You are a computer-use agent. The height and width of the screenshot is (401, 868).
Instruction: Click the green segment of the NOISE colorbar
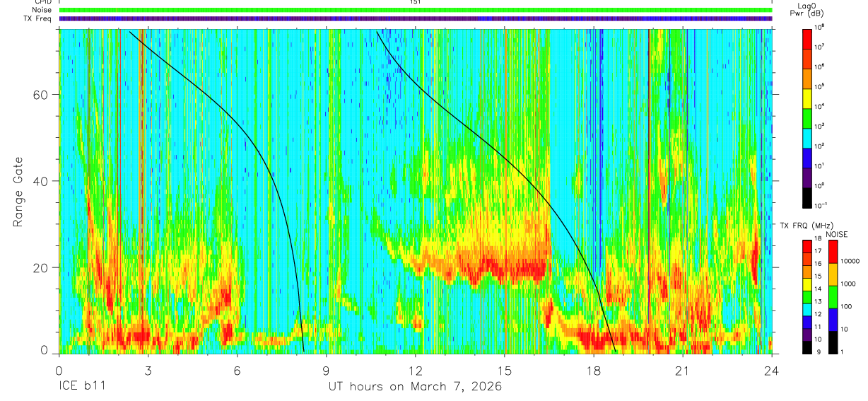pos(834,297)
